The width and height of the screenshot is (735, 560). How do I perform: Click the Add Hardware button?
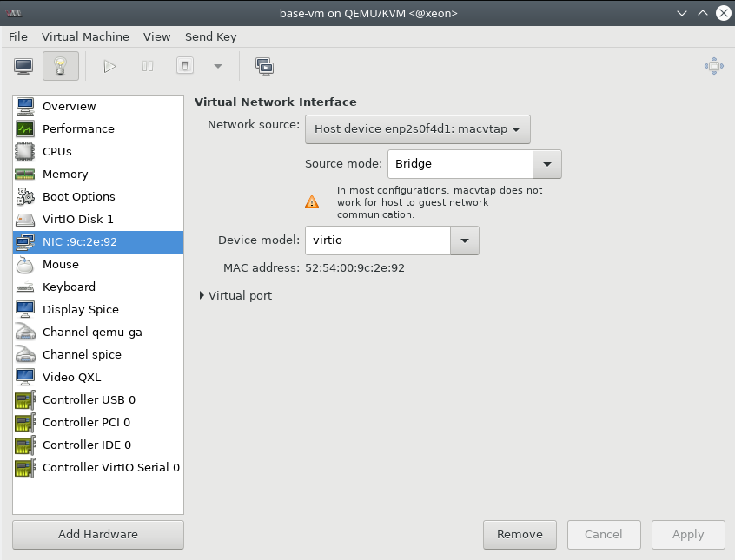[x=97, y=534]
